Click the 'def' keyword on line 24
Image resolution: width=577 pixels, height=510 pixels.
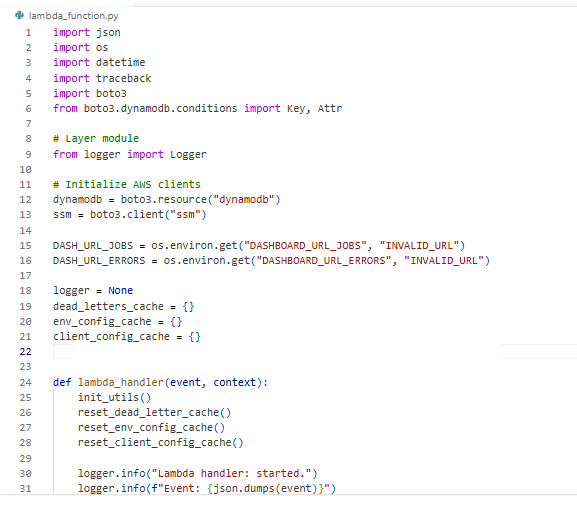tap(62, 383)
